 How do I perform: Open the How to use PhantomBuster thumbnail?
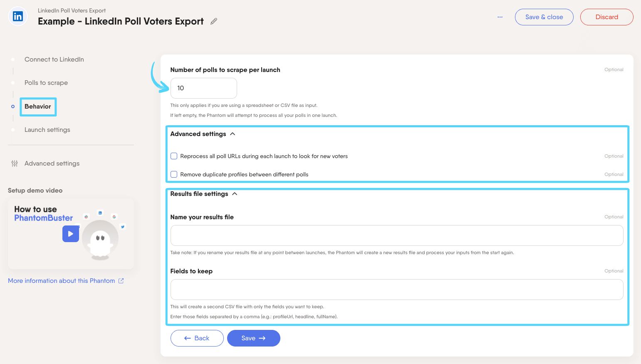pyautogui.click(x=71, y=233)
